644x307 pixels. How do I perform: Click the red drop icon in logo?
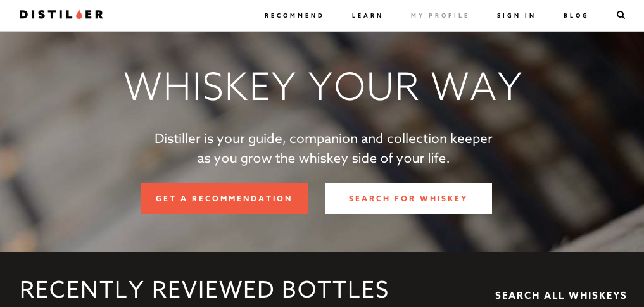click(79, 15)
